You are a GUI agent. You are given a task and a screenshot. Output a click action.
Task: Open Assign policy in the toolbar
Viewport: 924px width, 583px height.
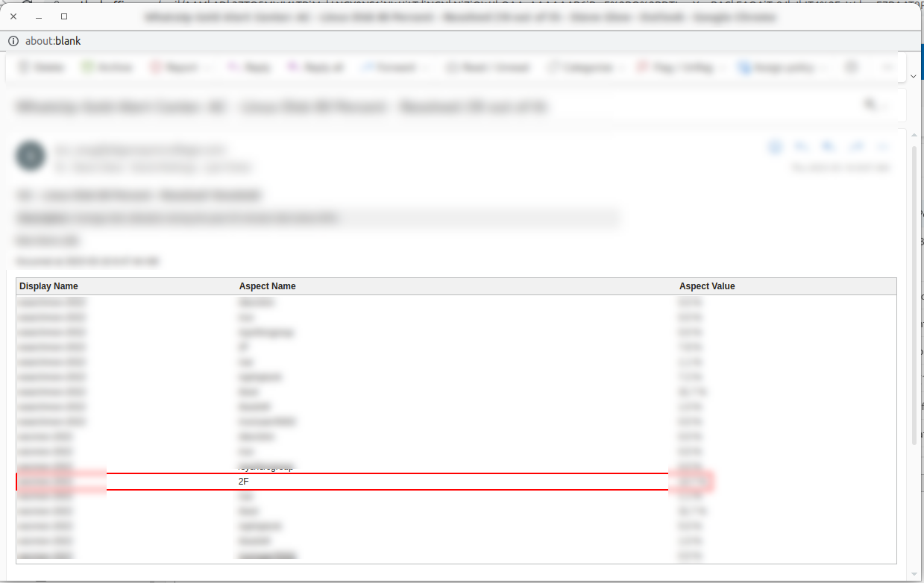784,67
